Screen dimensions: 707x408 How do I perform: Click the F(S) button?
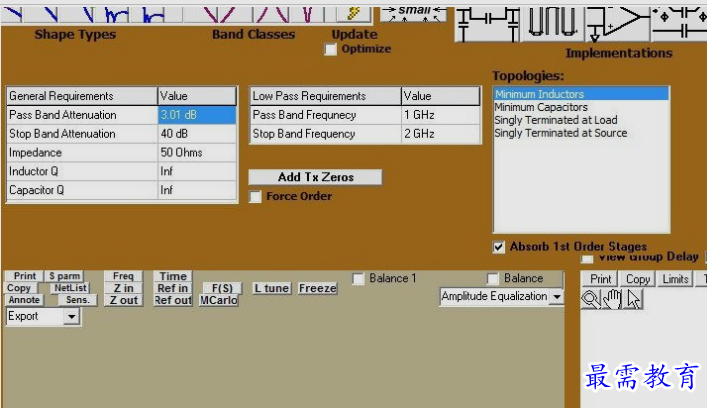coord(222,288)
